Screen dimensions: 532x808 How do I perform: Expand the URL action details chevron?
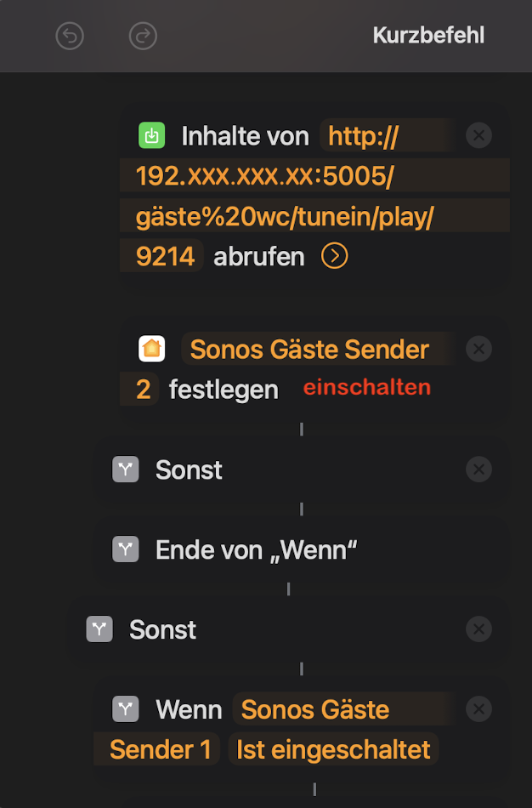coord(334,256)
